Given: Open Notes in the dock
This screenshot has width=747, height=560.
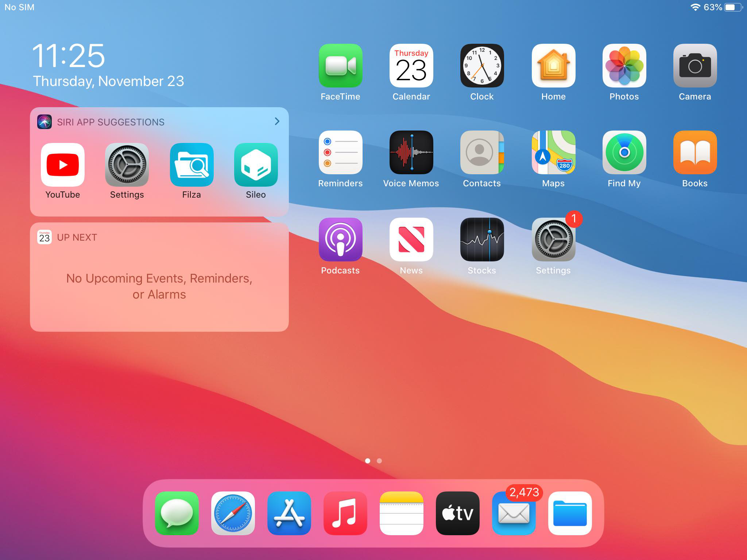Looking at the screenshot, I should pos(402,513).
